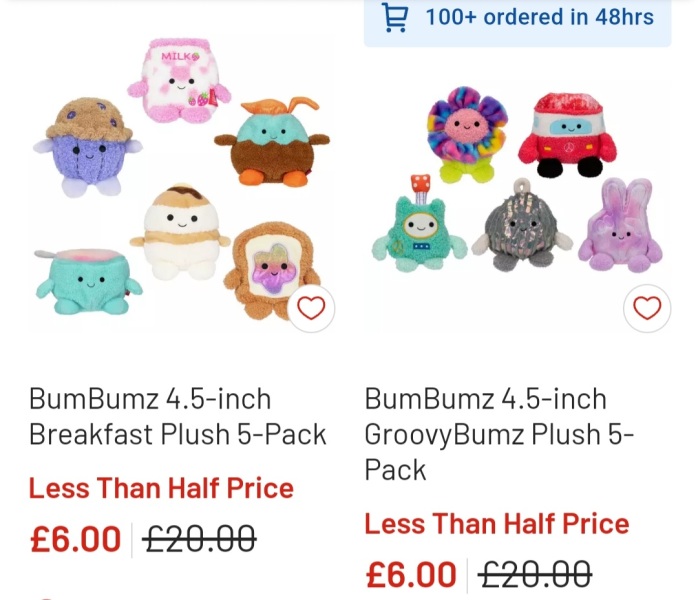
Task: Click GroovyBumz "Less Than Half Price" label
Action: coord(496,524)
